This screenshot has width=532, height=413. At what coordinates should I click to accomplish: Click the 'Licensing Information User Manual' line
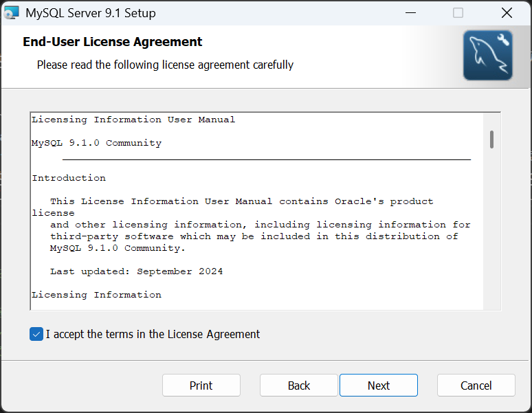click(133, 120)
